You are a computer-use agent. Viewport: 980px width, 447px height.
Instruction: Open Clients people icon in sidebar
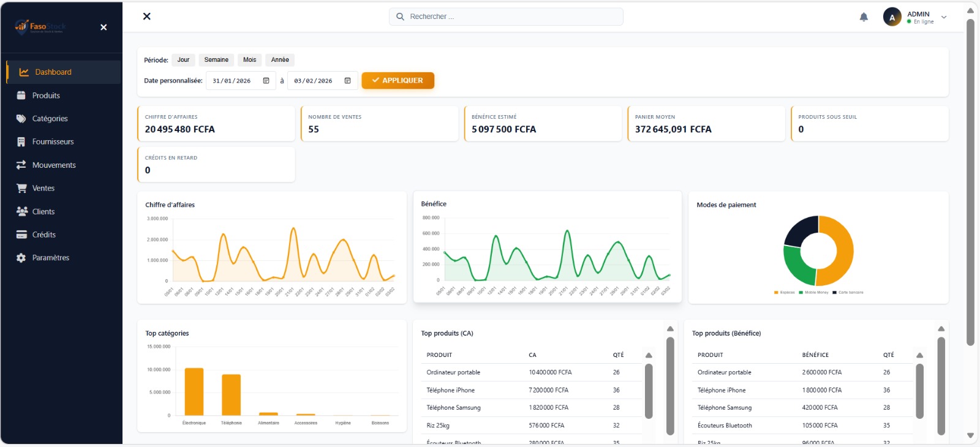point(21,212)
